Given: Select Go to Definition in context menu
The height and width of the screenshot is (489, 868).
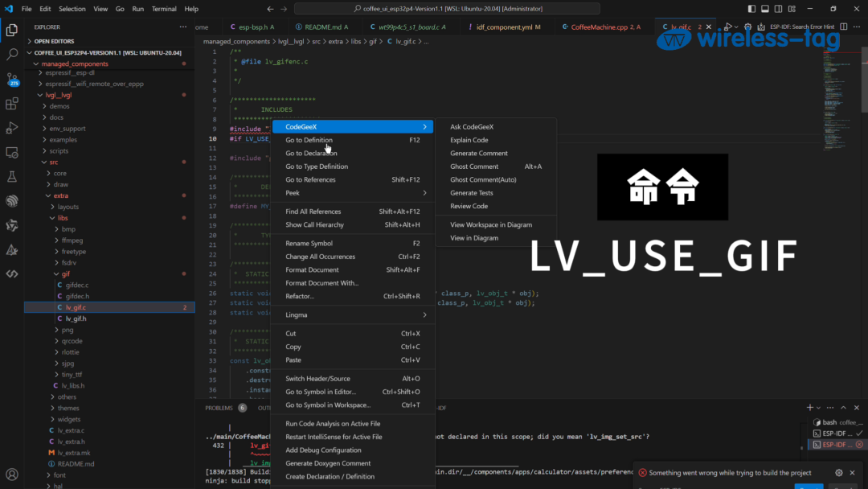Looking at the screenshot, I should pyautogui.click(x=309, y=140).
